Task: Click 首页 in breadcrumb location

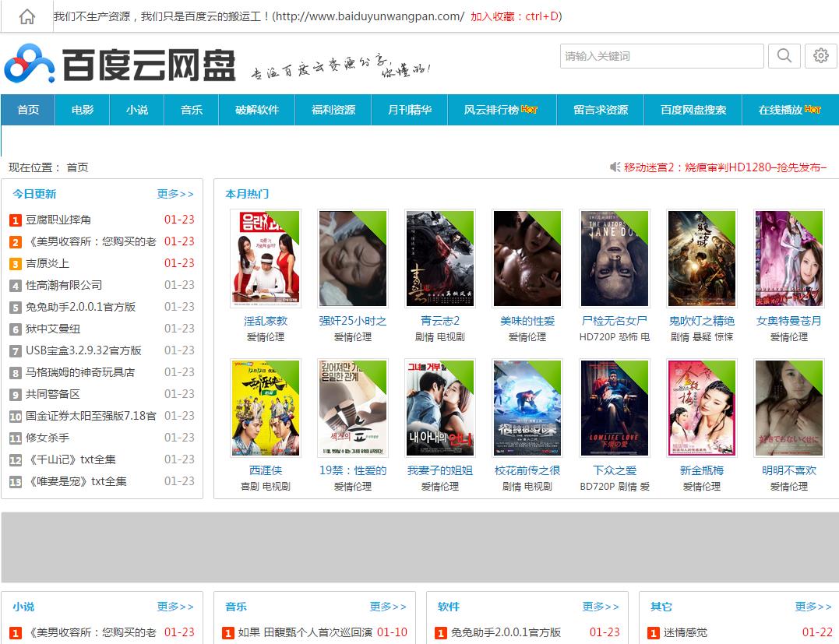Action: tap(77, 167)
